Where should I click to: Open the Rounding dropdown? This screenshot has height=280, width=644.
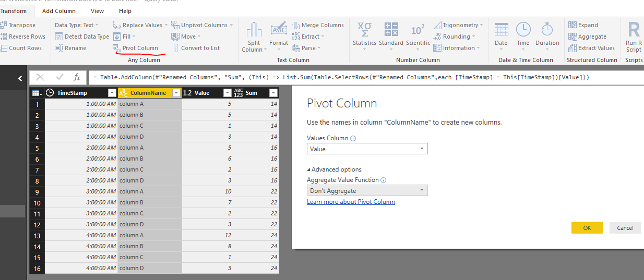(455, 36)
